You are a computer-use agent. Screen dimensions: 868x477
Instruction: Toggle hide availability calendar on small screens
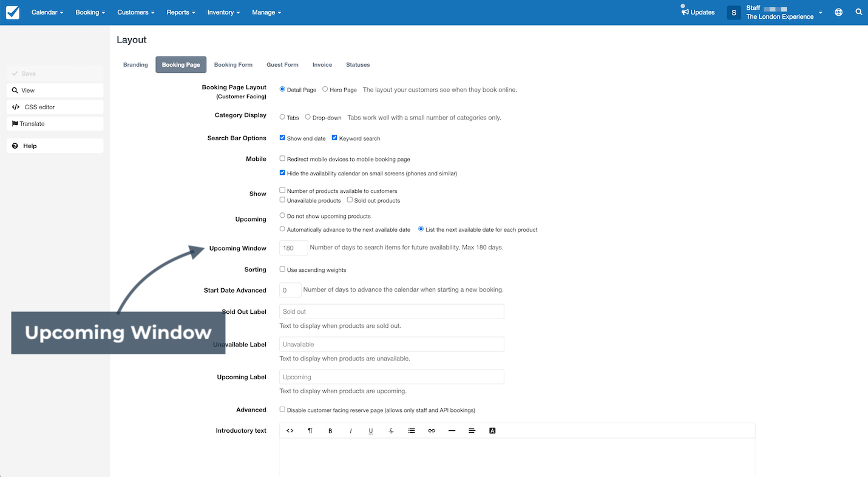point(282,172)
